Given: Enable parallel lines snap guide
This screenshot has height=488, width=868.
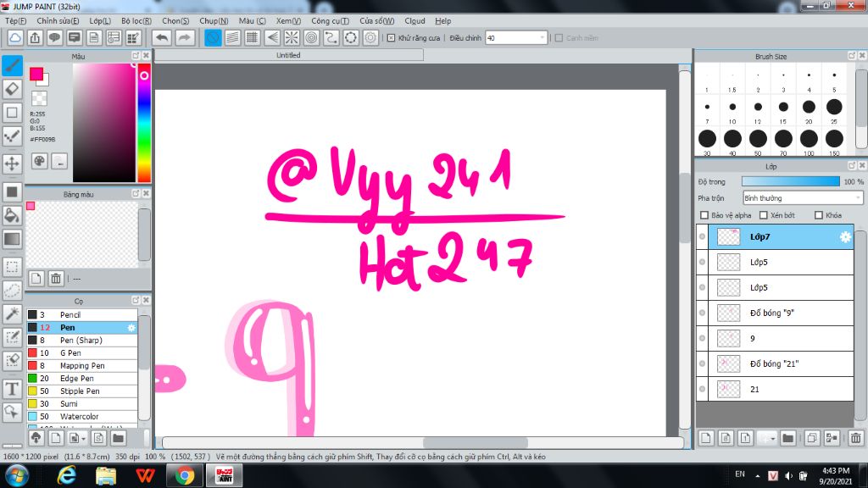Looking at the screenshot, I should click(232, 37).
